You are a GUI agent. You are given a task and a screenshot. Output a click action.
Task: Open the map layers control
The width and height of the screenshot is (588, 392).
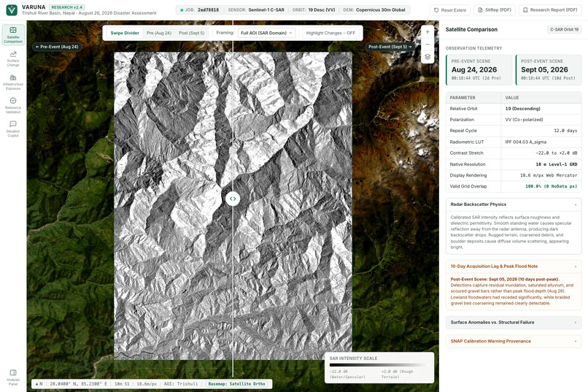pos(428,57)
